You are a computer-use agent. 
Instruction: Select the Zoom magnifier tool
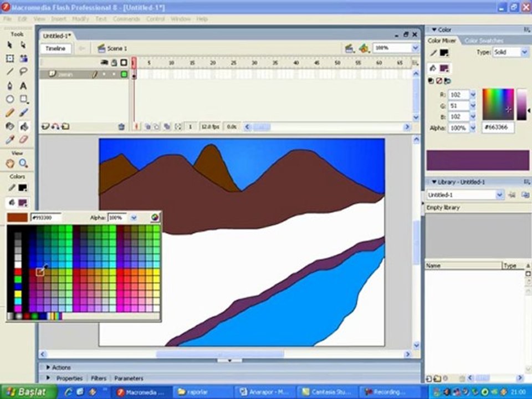pyautogui.click(x=23, y=163)
